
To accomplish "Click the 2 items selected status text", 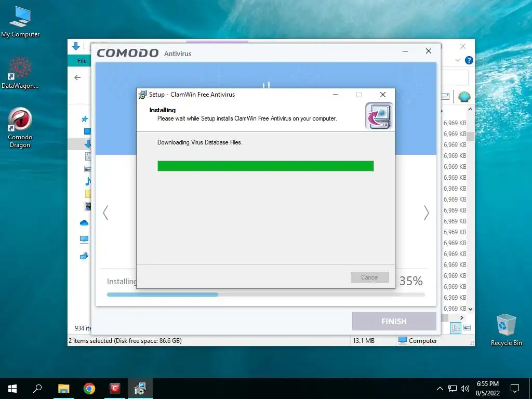I will tap(125, 341).
